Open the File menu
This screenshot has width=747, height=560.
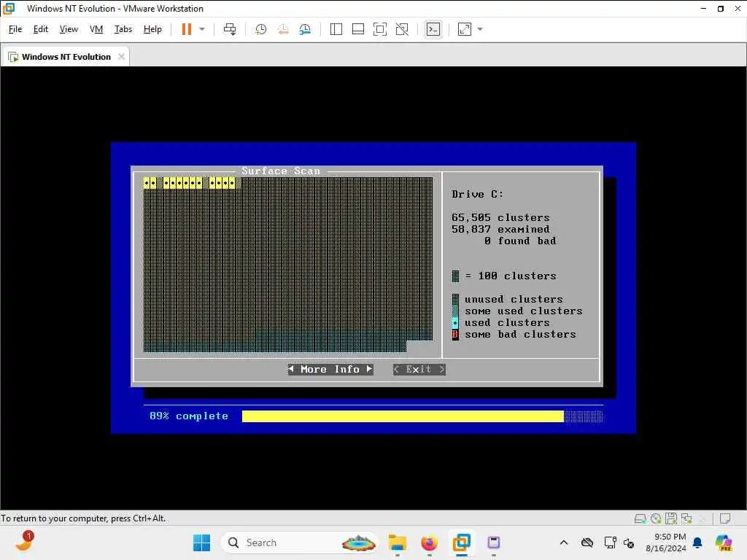[15, 29]
